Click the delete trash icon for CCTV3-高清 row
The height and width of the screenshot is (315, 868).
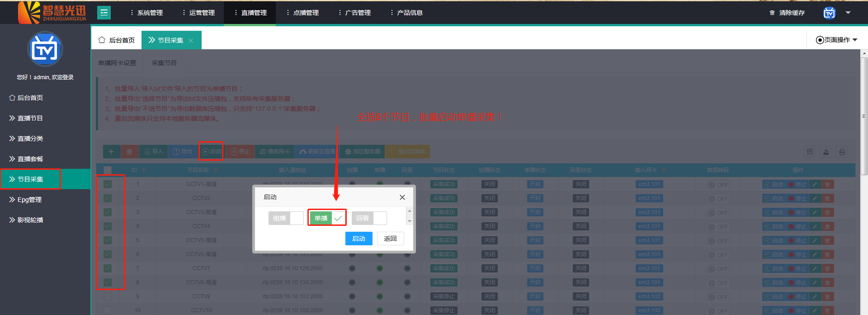pos(827,213)
